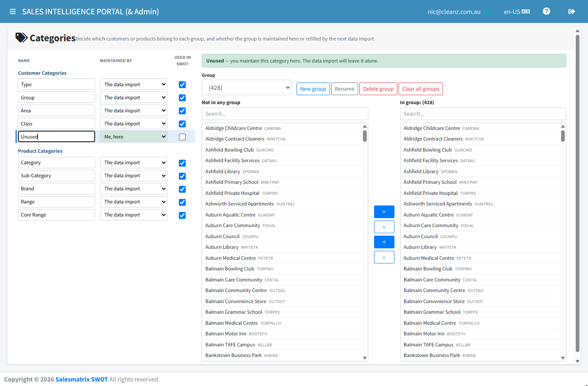Image resolution: width=588 pixels, height=386 pixels.
Task: Select Aldridge Childcare Centre in Not in any group list
Action: tap(282, 128)
